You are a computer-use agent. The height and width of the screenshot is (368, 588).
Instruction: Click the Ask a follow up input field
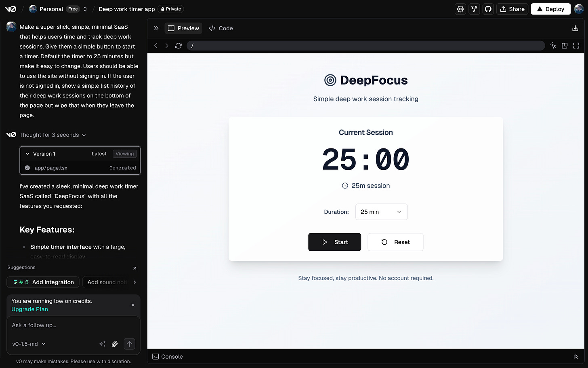point(73,325)
